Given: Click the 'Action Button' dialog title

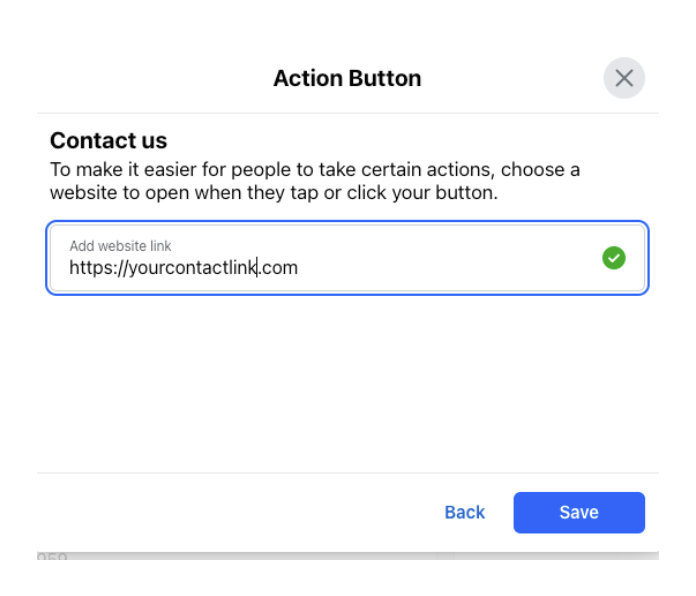Looking at the screenshot, I should (347, 79).
